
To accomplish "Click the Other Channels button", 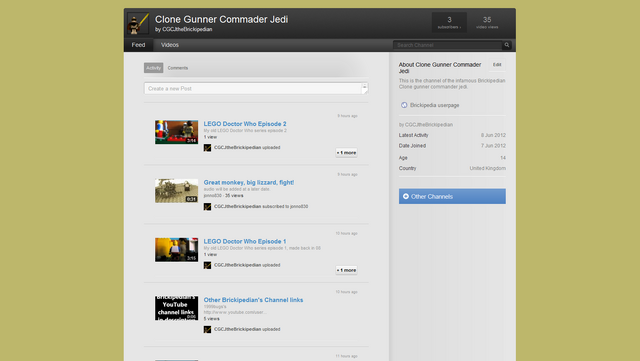I will [452, 196].
